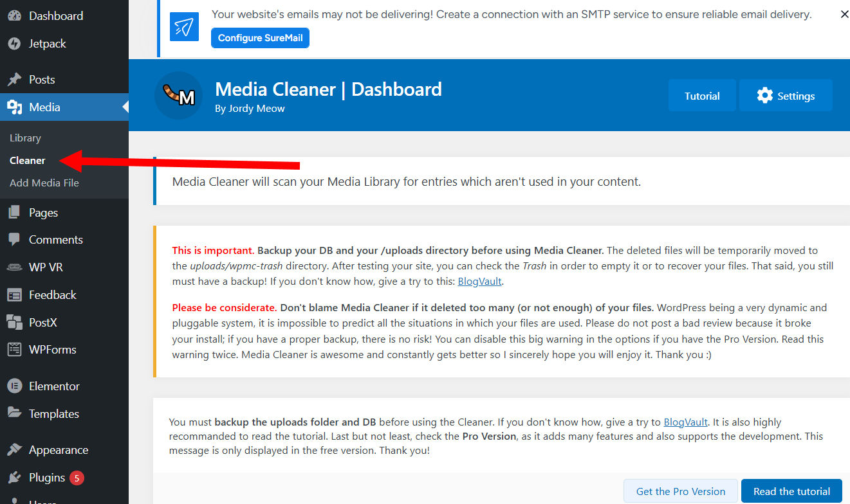The width and height of the screenshot is (850, 504).
Task: Click the Pages icon in sidebar
Action: pos(14,213)
